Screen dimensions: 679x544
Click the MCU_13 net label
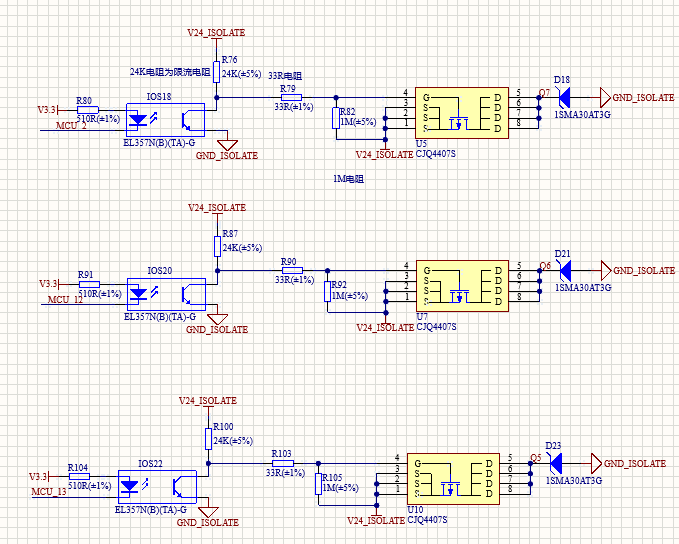pos(48,492)
